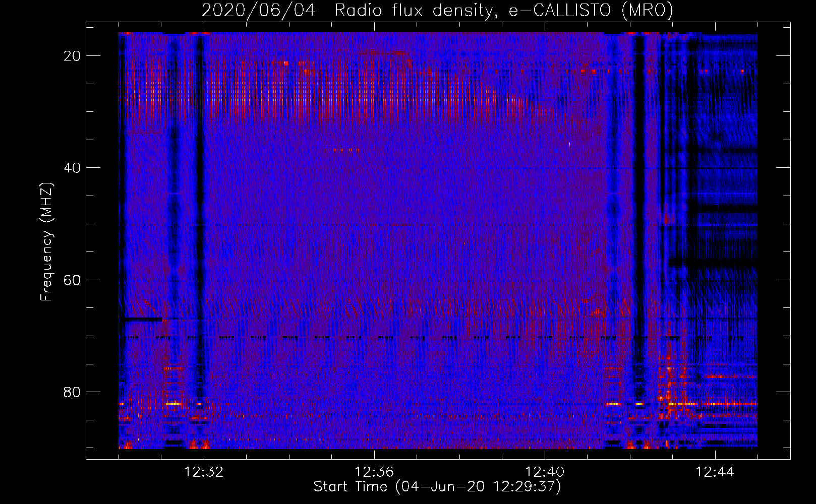Click the plot title 'Radio flux density, e-CALLISTO (MRO)'
The image size is (816, 504).
coord(503,10)
